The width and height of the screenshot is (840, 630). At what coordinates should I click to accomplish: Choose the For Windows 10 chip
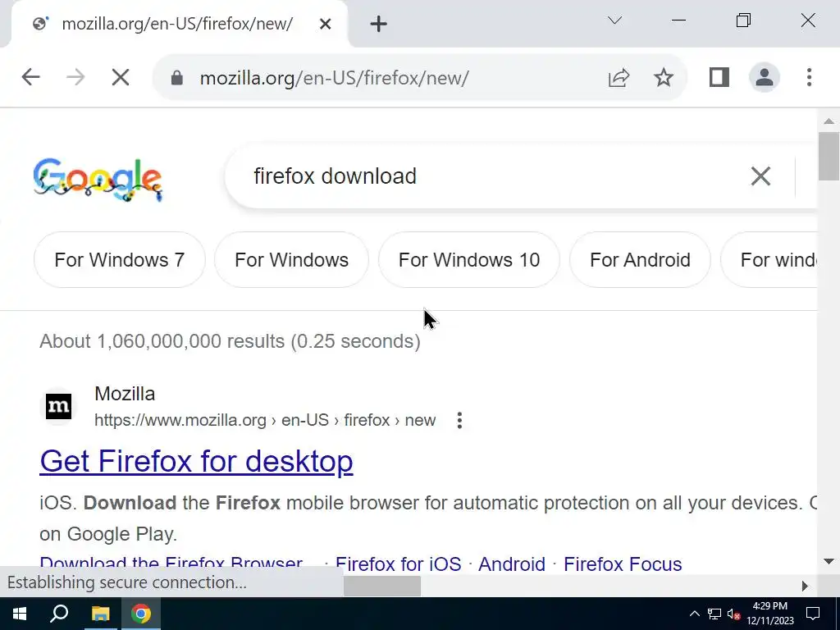pos(469,260)
